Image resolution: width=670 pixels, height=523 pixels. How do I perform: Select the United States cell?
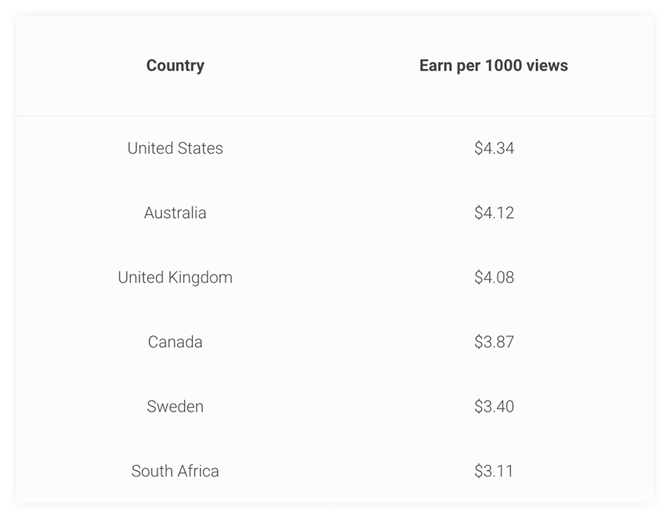tap(175, 148)
